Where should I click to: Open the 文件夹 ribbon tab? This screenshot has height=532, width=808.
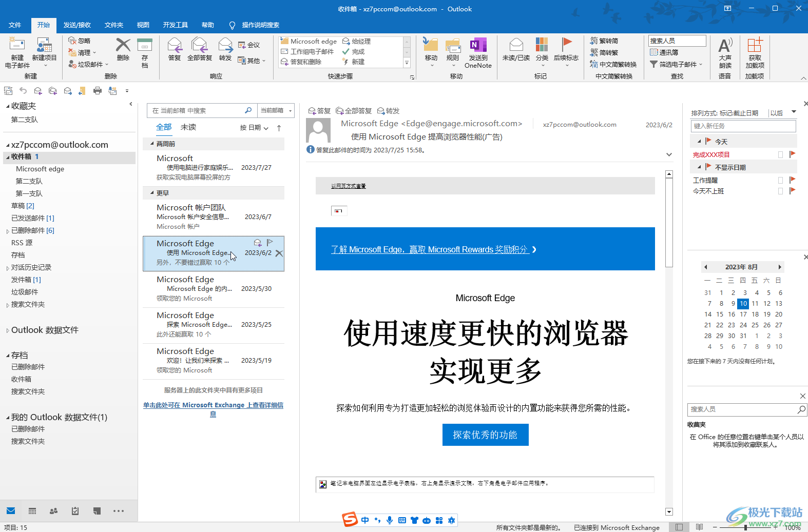point(114,25)
